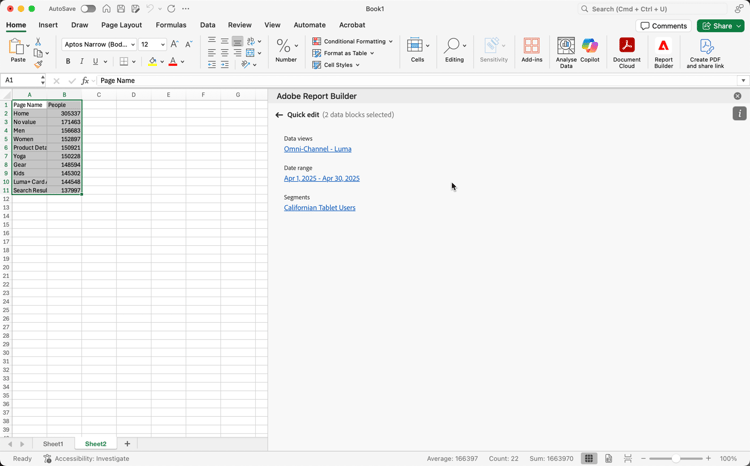Close the Adobe Report Builder panel
The width and height of the screenshot is (750, 466).
738,96
